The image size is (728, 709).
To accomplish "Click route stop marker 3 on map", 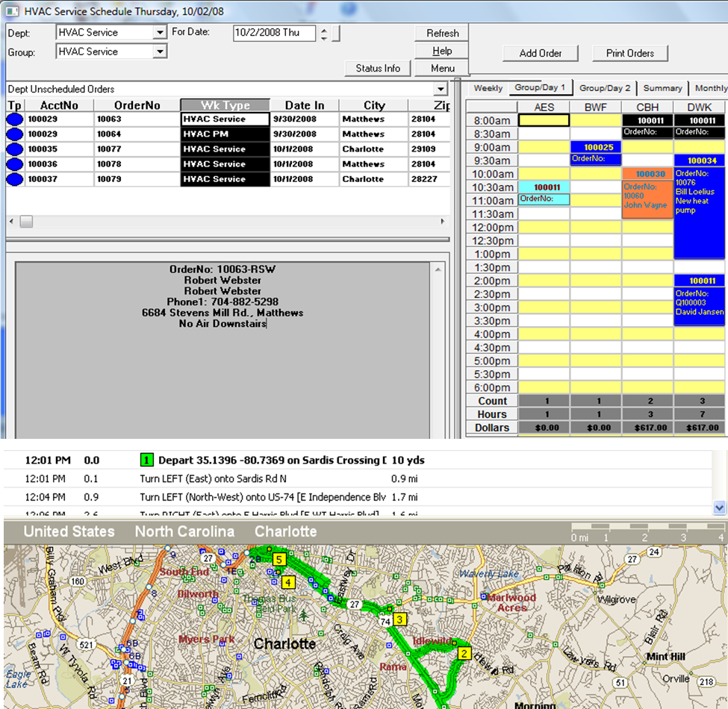I will pos(400,619).
